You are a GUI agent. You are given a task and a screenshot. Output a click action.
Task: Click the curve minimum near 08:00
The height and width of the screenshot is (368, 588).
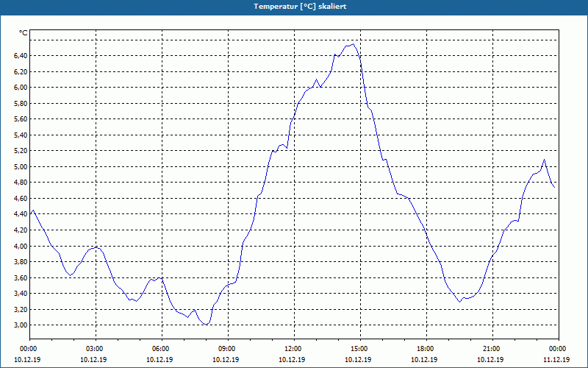pos(207,325)
